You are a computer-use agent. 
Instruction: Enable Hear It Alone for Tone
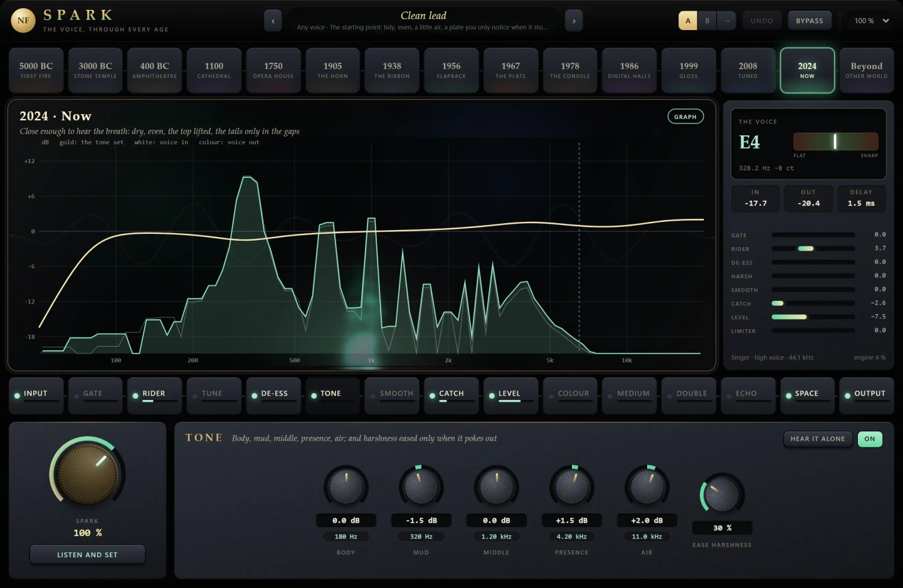coord(818,439)
